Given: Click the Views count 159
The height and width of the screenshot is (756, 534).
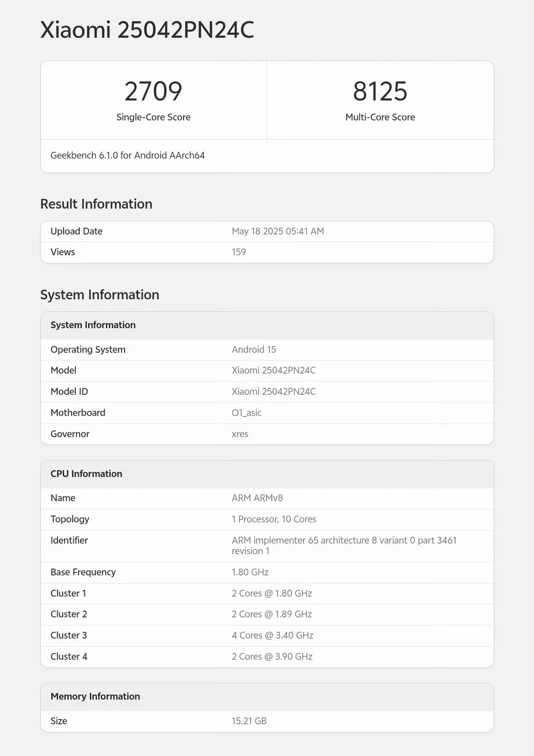Looking at the screenshot, I should tap(239, 252).
